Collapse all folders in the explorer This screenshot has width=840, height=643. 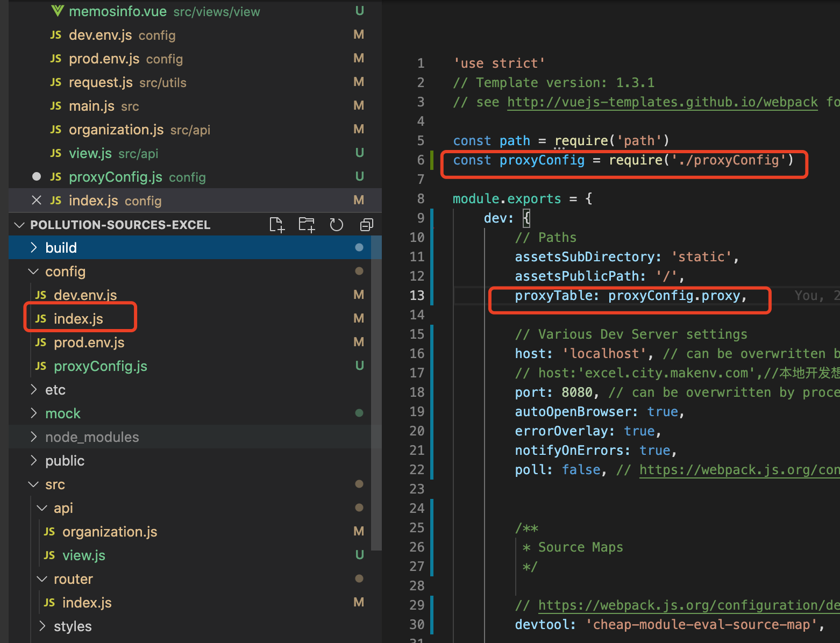(x=366, y=225)
